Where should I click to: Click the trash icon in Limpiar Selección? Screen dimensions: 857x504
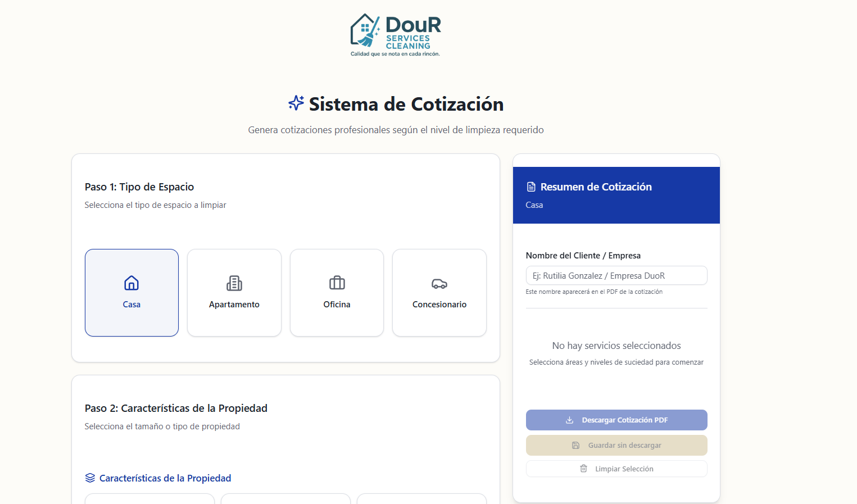click(583, 469)
